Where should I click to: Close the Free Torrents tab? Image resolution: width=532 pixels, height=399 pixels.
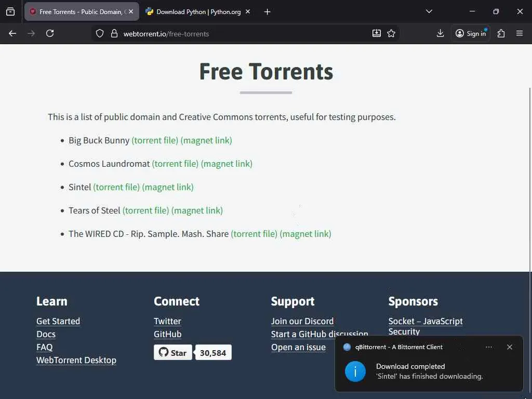tap(131, 11)
